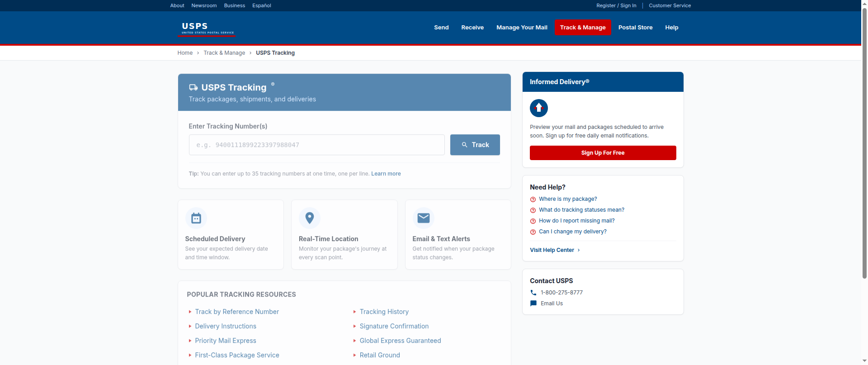Click the chat icon beside Email Us
868x365 pixels.
point(533,303)
